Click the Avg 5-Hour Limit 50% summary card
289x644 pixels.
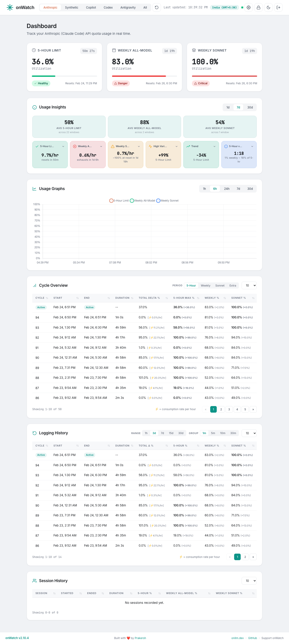coord(69,127)
